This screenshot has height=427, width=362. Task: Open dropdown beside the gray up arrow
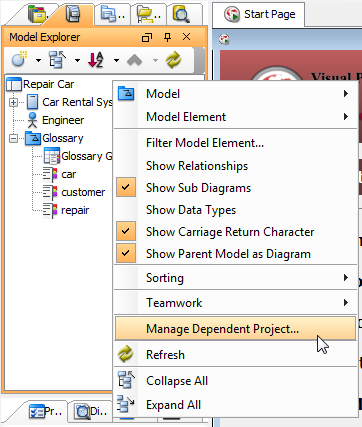(155, 60)
